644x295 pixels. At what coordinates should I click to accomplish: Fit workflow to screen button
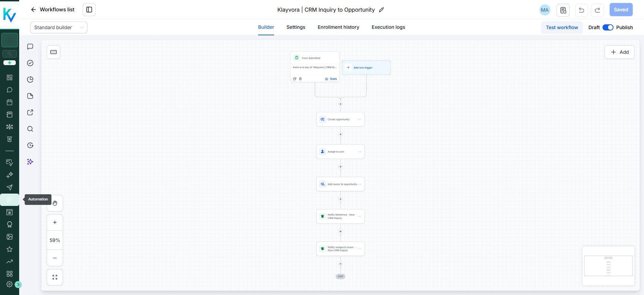coord(55,277)
